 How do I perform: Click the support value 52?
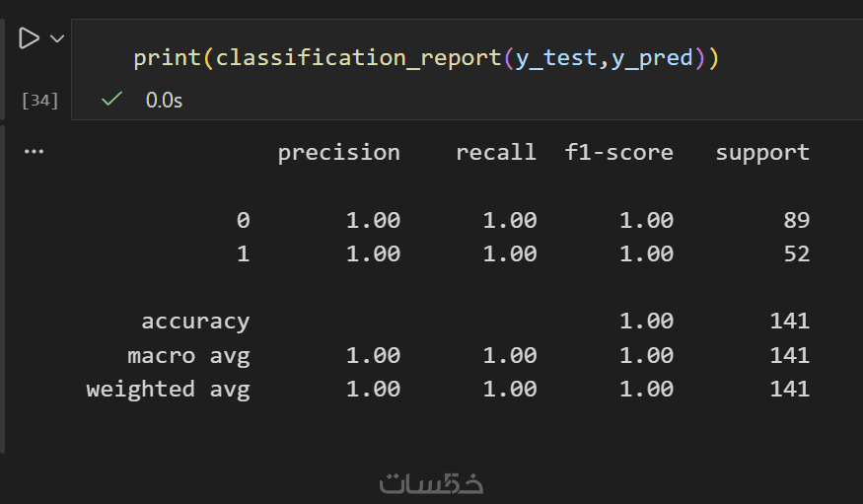tap(796, 253)
